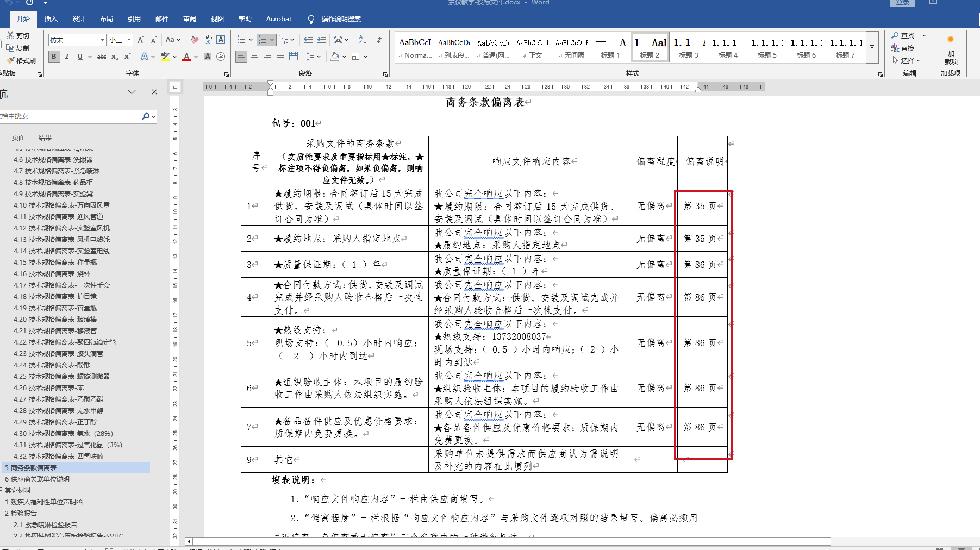The image size is (980, 550).
Task: Open the font dialog launcher
Action: coord(227,74)
